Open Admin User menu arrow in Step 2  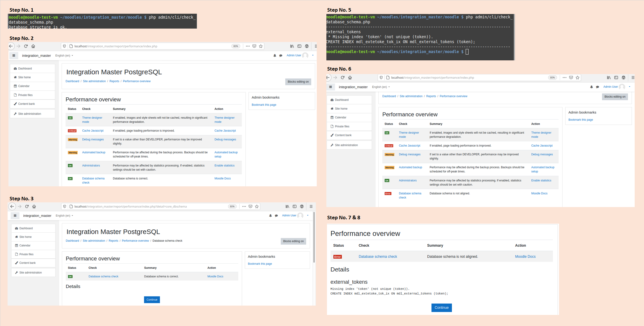(313, 55)
